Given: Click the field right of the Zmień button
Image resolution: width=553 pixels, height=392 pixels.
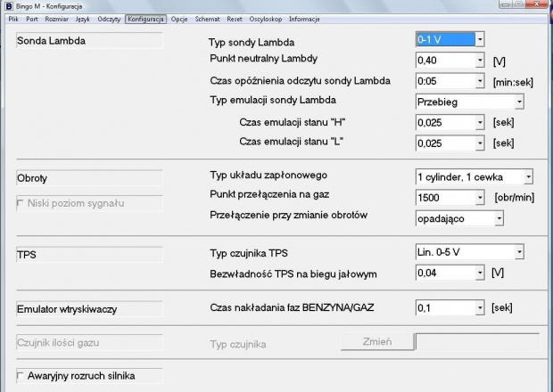Looking at the screenshot, I should tap(478, 341).
